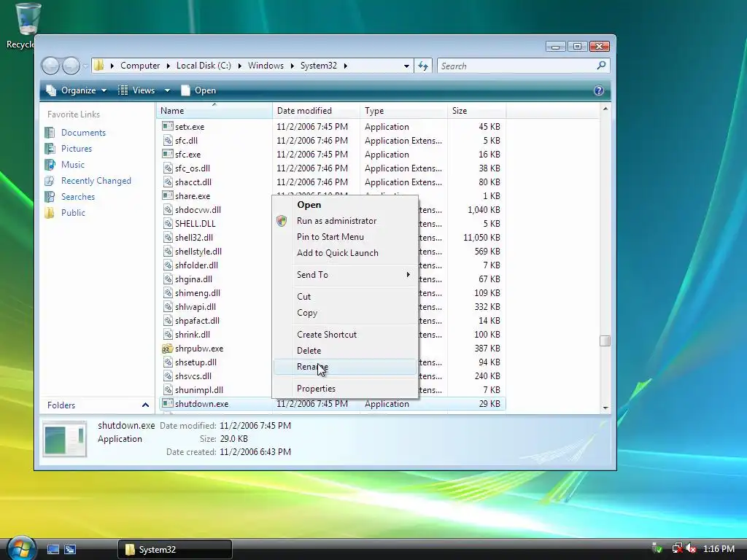The width and height of the screenshot is (747, 560).
Task: Click the shield icon beside Run as administrator
Action: click(x=282, y=220)
